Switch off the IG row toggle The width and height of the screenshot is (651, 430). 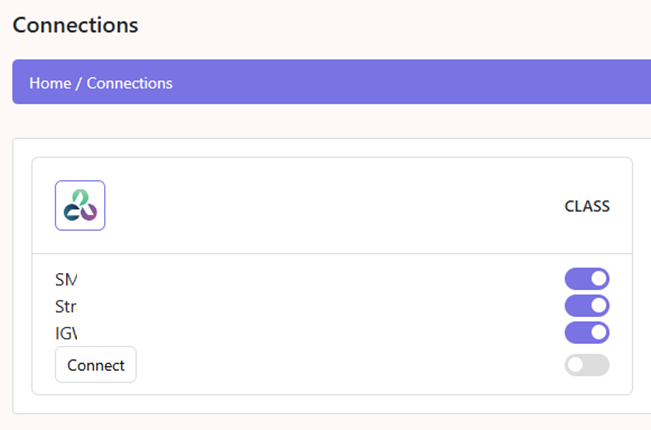coord(587,333)
